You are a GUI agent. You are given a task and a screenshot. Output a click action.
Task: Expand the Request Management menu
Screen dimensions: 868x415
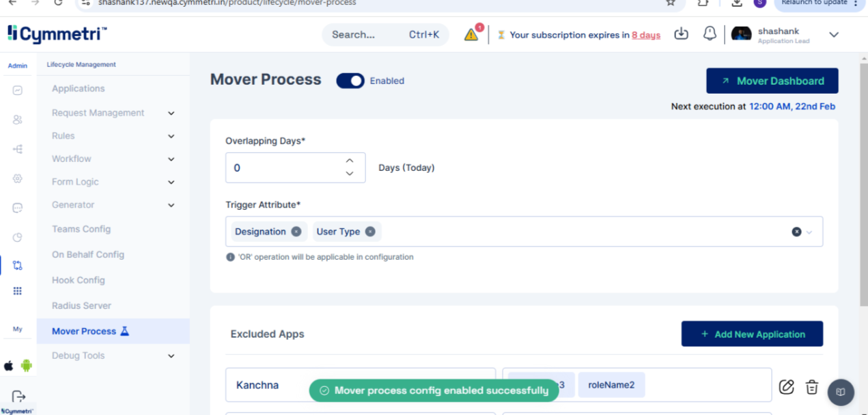click(x=171, y=113)
